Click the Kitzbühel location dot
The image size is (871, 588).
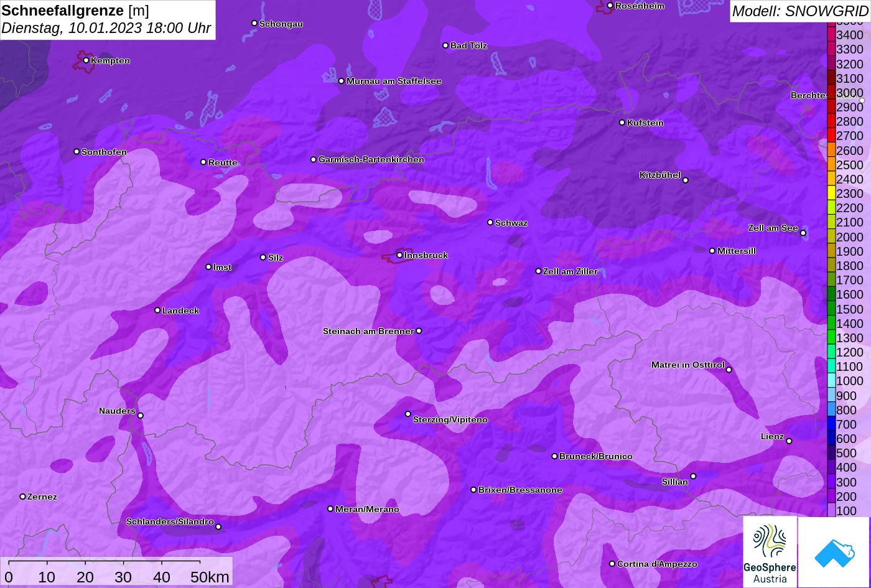pos(686,180)
